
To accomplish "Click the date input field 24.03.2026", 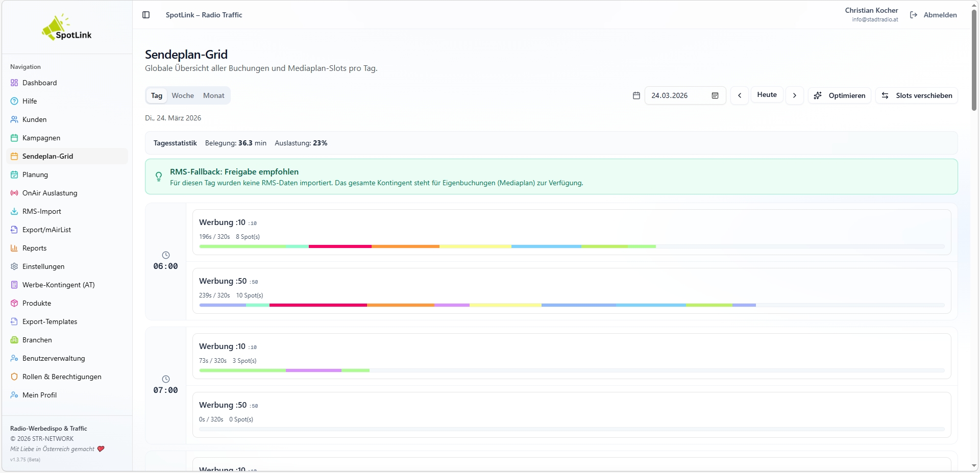I will coord(676,95).
